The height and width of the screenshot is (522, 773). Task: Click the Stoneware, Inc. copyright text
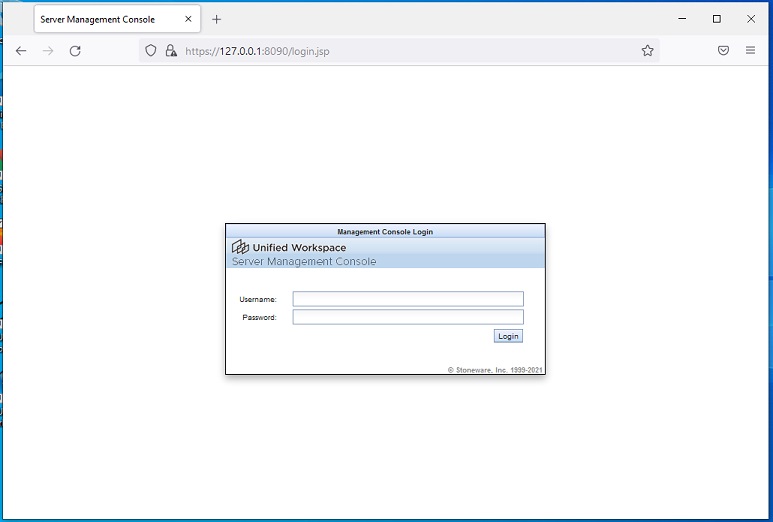point(495,370)
